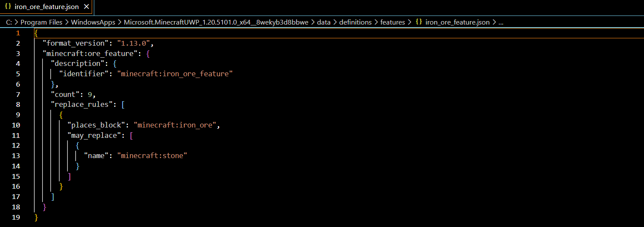This screenshot has height=227, width=644.
Task: Click the trailing ellipsis symbol breadcrumb
Action: (x=501, y=22)
